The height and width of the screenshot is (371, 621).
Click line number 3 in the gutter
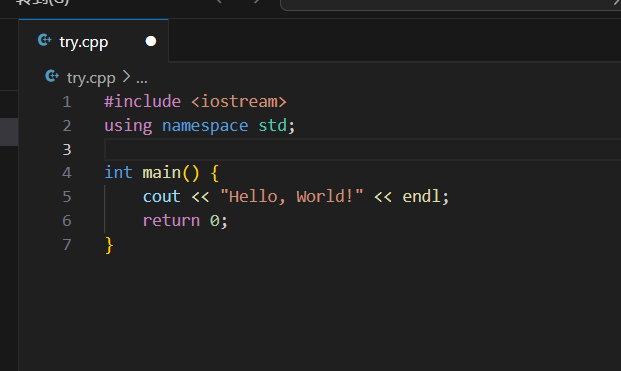click(67, 149)
